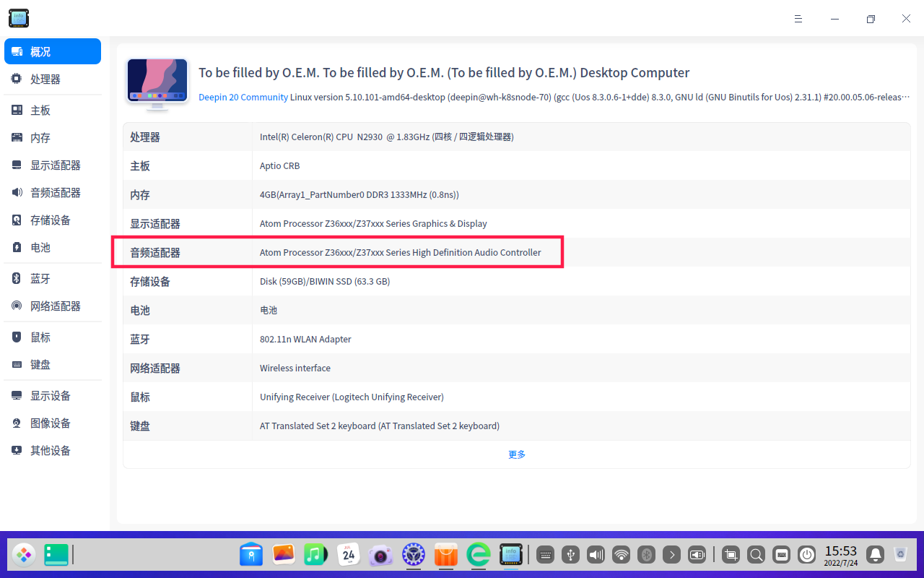This screenshot has height=578, width=924.
Task: Click the Logitech Unifying Receiver value
Action: [352, 397]
